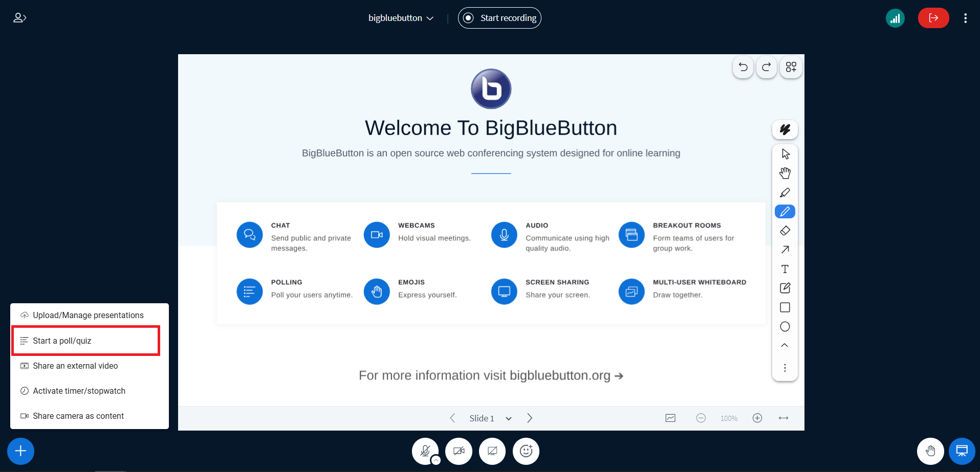Click the BREAKOUT ROOMS heading on slide
The image size is (980, 472).
pos(687,226)
